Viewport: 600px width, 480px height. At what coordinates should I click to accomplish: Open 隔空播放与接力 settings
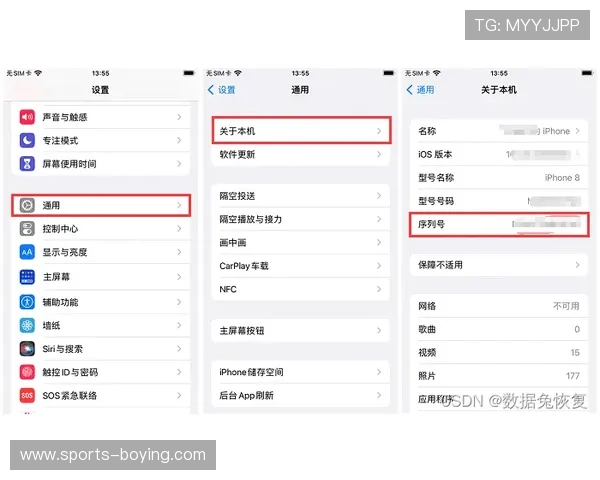point(301,219)
